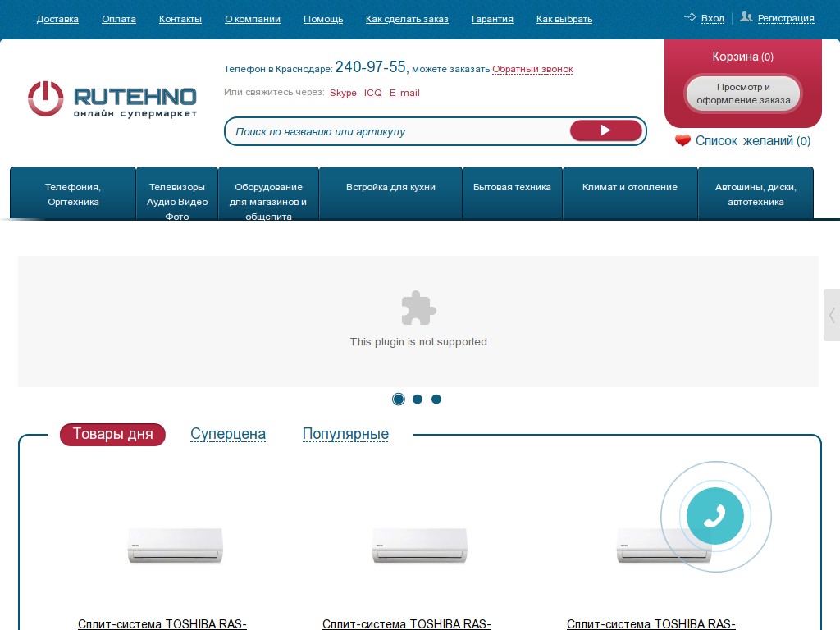Click the RUTEHNO power logo icon
840x630 pixels.
tap(46, 98)
